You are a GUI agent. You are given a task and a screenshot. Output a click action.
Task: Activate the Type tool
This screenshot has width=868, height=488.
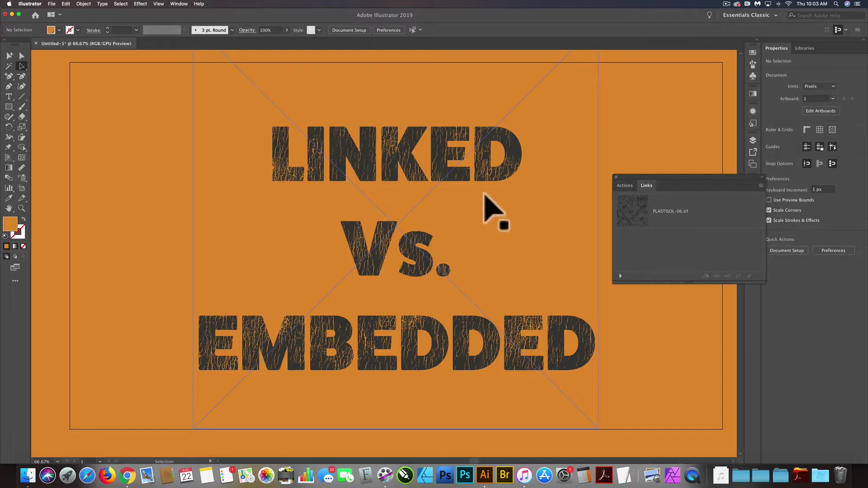[x=9, y=96]
